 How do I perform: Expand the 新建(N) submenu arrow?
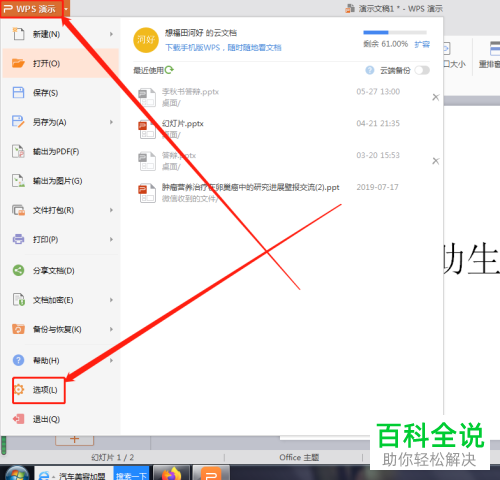coord(111,34)
